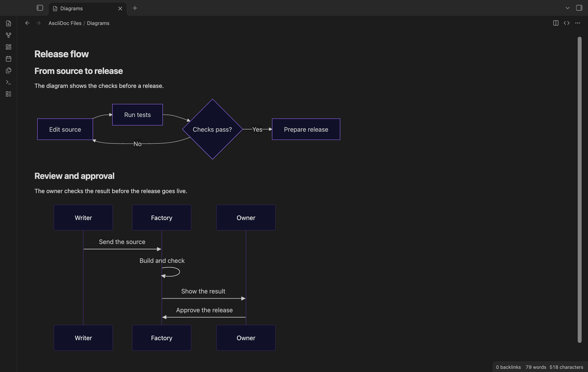
Task: Click the Prepare release flowchart node
Action: click(306, 129)
